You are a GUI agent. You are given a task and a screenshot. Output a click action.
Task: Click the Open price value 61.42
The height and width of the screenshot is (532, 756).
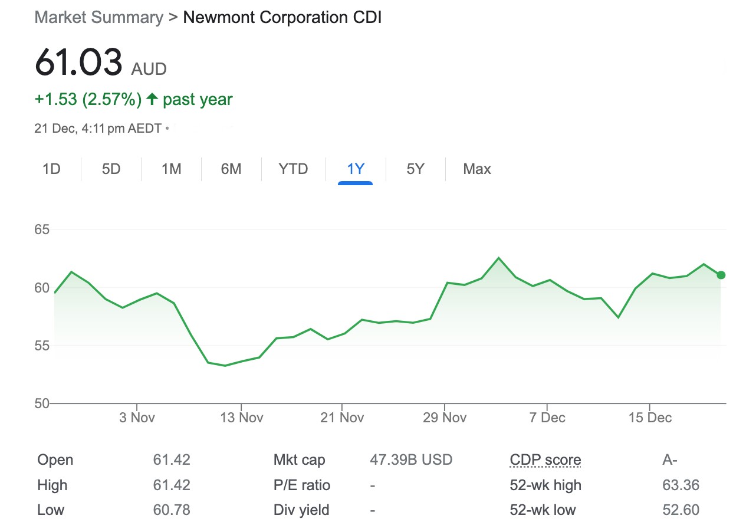click(172, 460)
